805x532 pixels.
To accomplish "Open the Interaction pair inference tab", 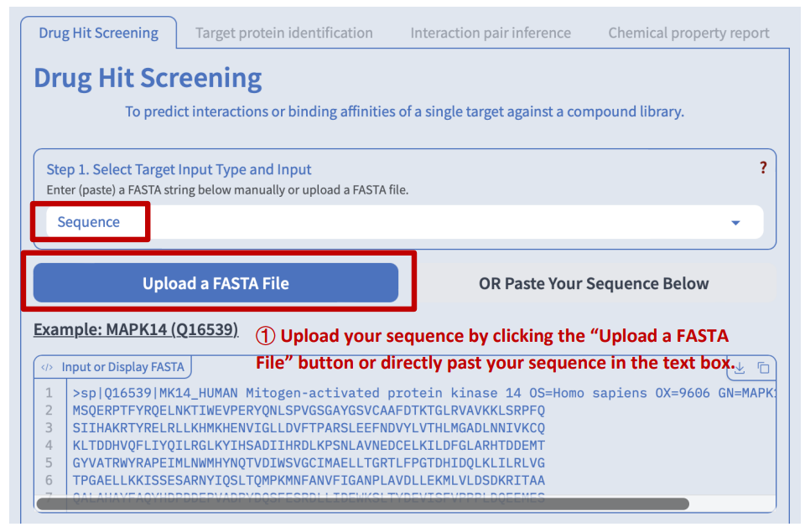I will pyautogui.click(x=491, y=34).
